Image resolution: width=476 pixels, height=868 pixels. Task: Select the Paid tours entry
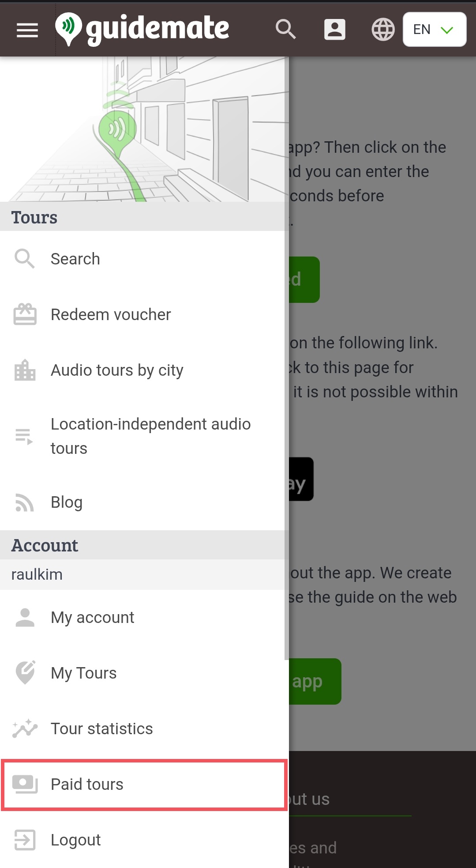[x=144, y=785]
